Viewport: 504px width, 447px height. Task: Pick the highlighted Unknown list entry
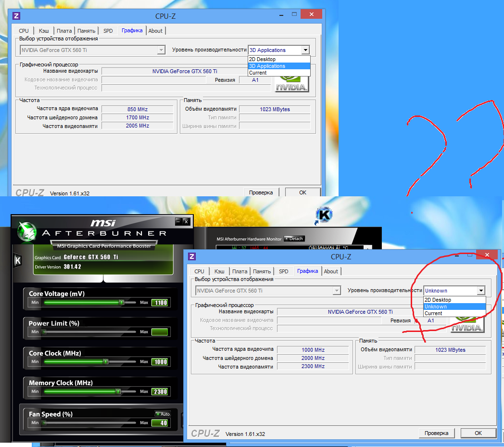[454, 307]
